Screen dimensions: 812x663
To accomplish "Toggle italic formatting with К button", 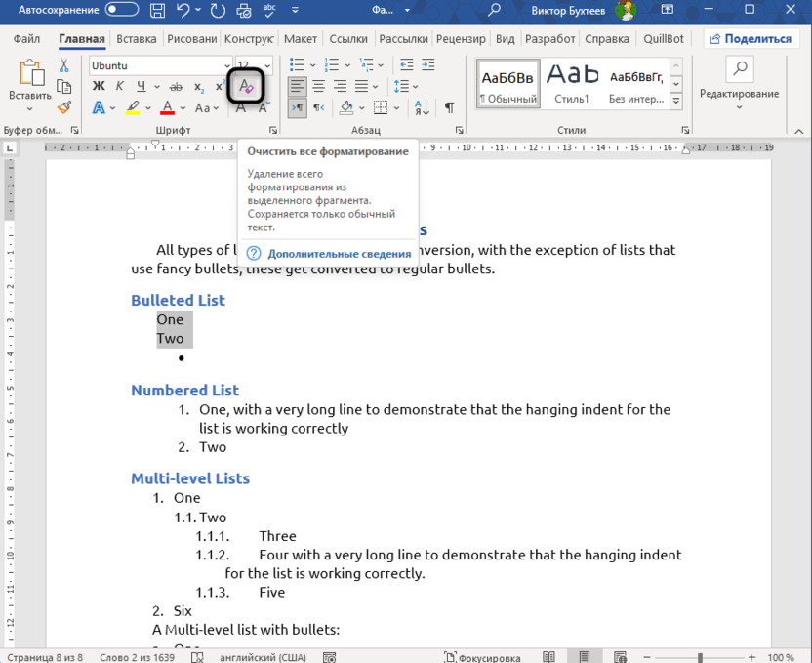I will (120, 87).
